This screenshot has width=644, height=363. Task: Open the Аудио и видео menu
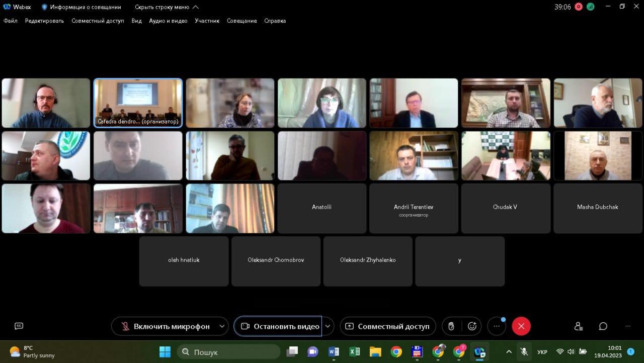(x=168, y=21)
